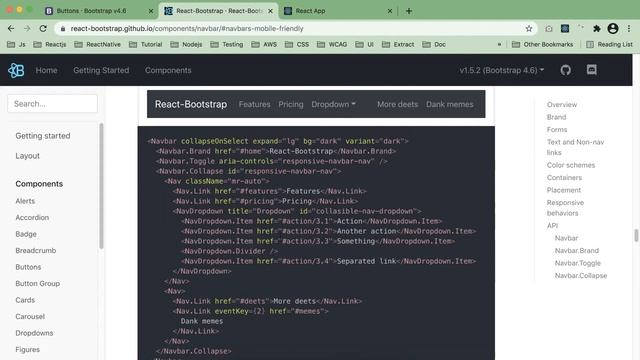Open the CSS bookmarks folder
The width and height of the screenshot is (640, 360).
point(297,44)
